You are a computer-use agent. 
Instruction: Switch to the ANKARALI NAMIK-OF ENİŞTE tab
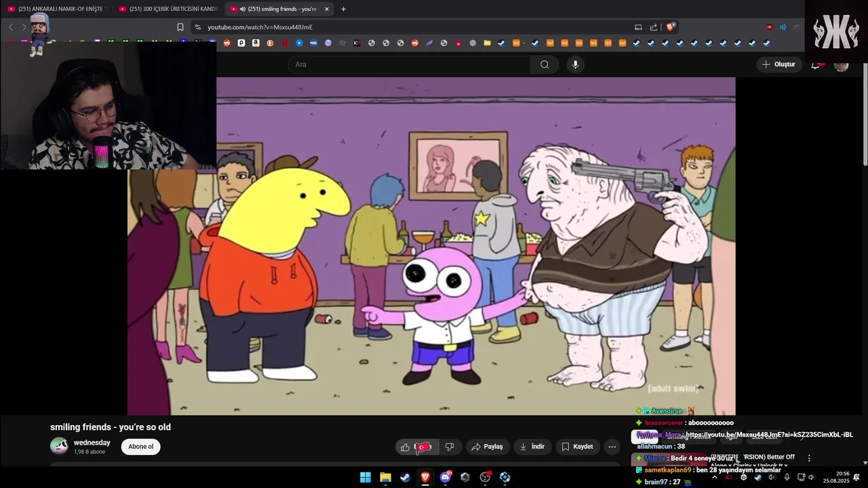tap(57, 9)
